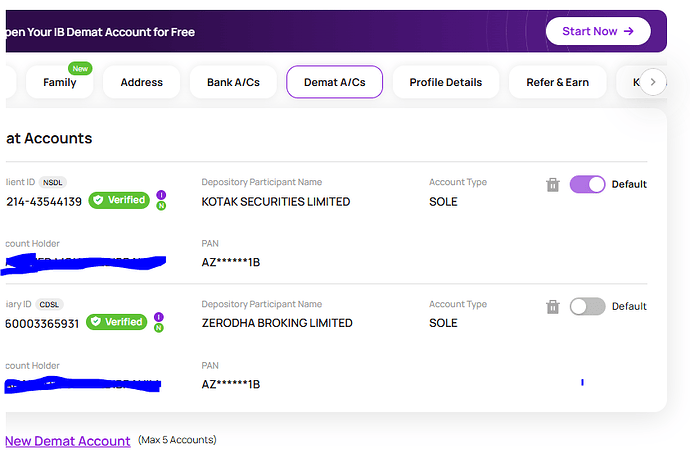Set Zerodha Broking account as default
Screen dimensions: 690x457
[587, 307]
